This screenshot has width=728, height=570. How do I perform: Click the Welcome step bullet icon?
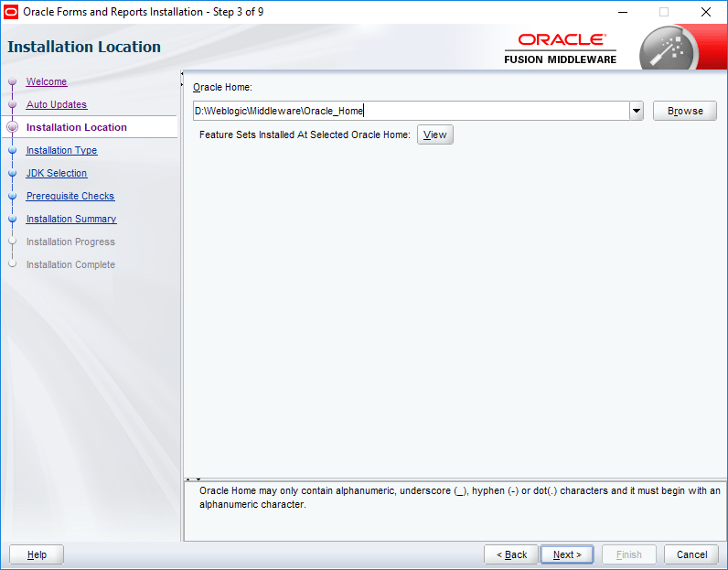(x=13, y=81)
